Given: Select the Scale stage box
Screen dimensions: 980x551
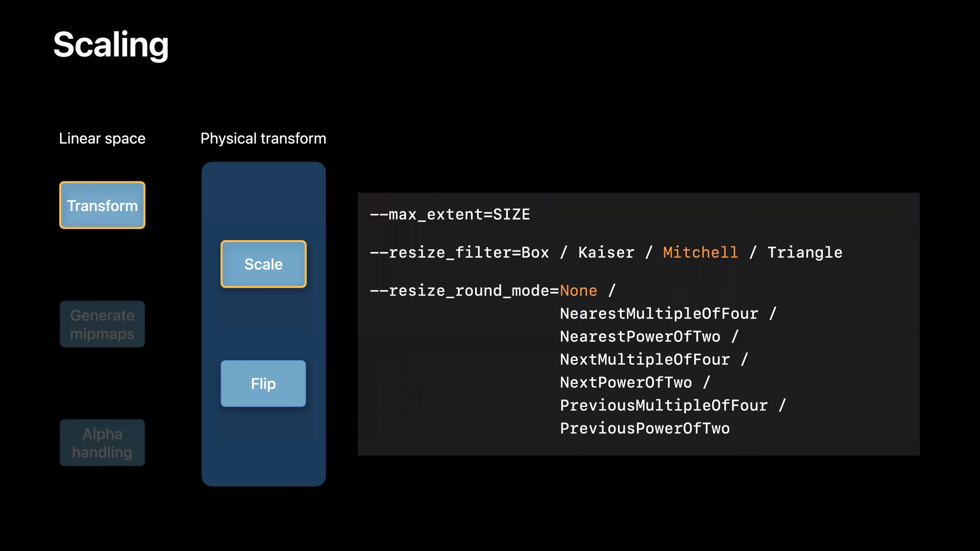Looking at the screenshot, I should click(263, 264).
